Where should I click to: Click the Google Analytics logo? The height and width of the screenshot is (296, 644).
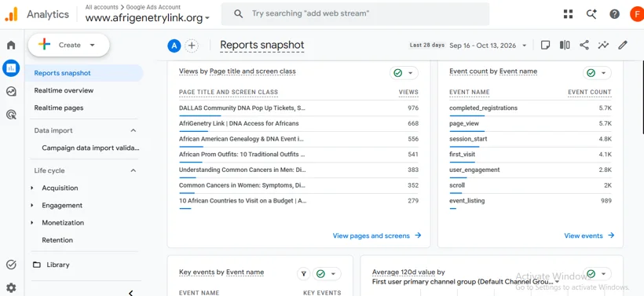pyautogui.click(x=11, y=14)
